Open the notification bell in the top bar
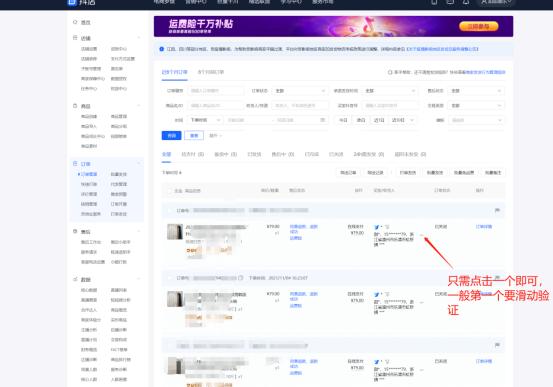 [x=466, y=2]
